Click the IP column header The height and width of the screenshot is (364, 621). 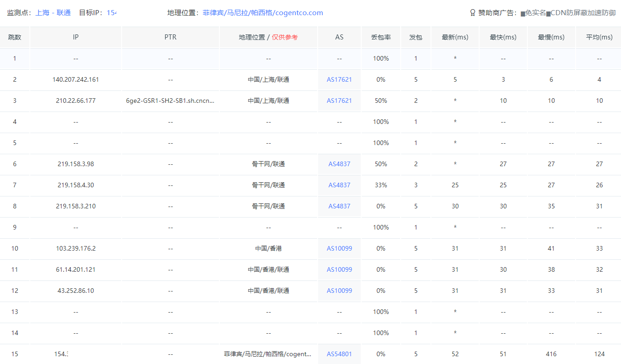pyautogui.click(x=76, y=37)
